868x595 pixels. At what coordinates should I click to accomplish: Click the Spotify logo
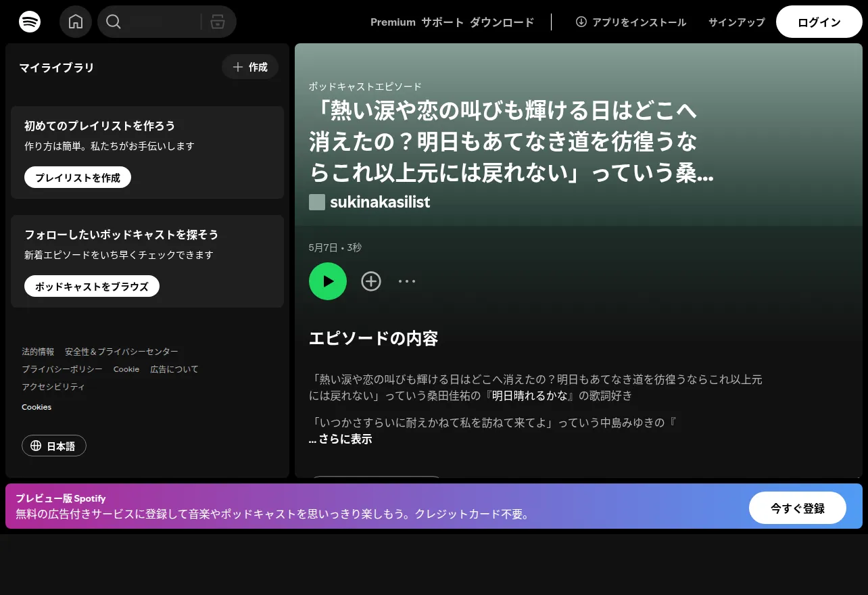point(30,22)
